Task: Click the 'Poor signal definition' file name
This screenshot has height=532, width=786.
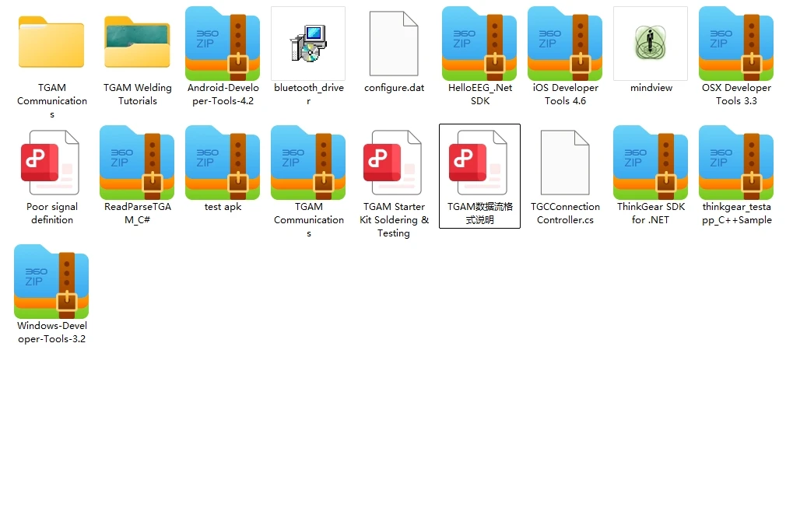Action: [52, 213]
